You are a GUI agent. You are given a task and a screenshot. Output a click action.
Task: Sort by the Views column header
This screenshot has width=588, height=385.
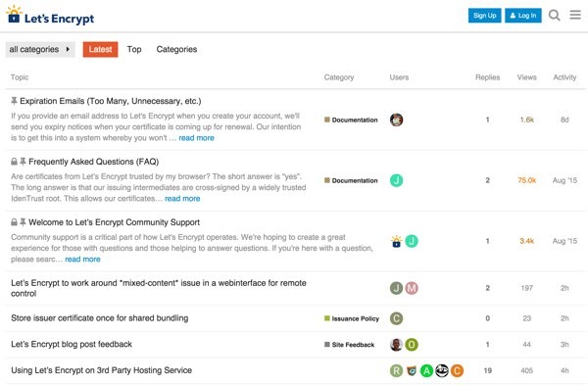point(527,77)
